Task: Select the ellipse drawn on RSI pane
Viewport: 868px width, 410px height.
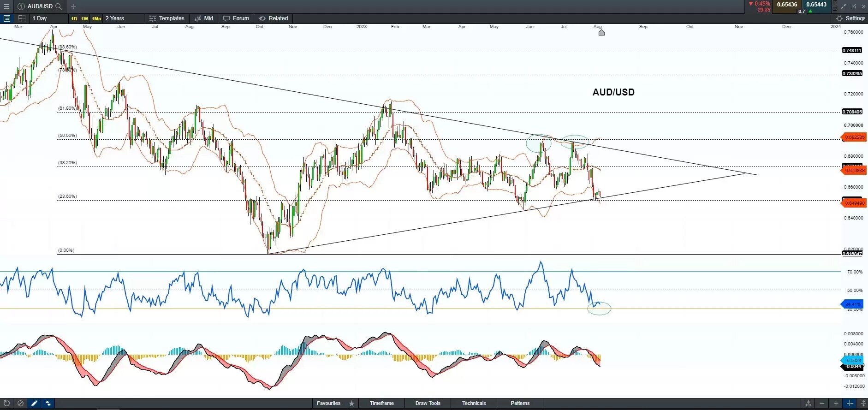Action: point(599,308)
